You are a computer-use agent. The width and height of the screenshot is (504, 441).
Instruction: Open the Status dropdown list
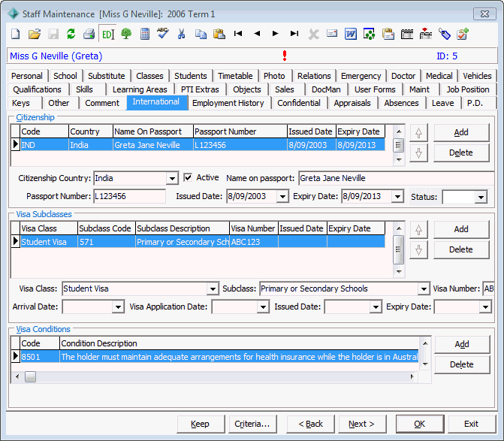pos(481,198)
